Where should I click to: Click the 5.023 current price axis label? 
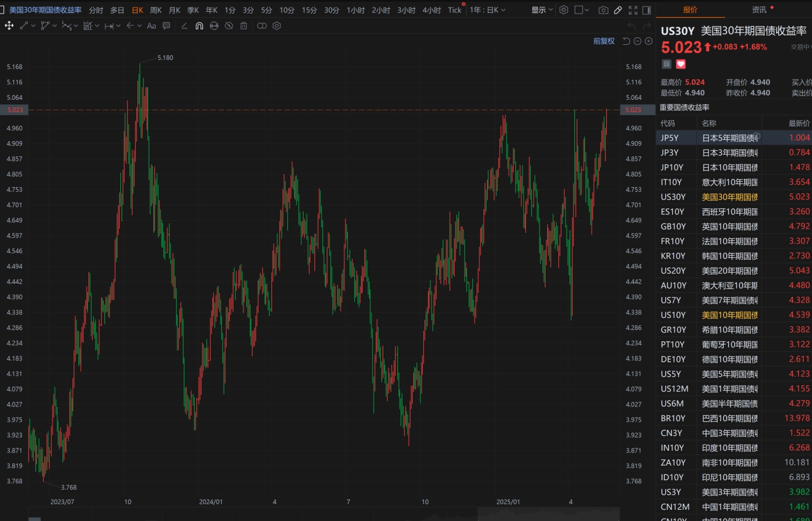pyautogui.click(x=633, y=110)
